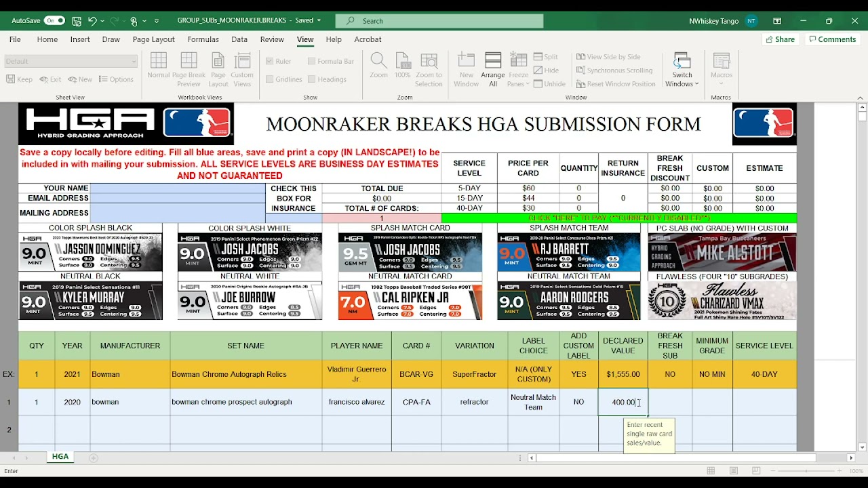Open Page Break Preview view
The height and width of the screenshot is (488, 868).
(189, 70)
